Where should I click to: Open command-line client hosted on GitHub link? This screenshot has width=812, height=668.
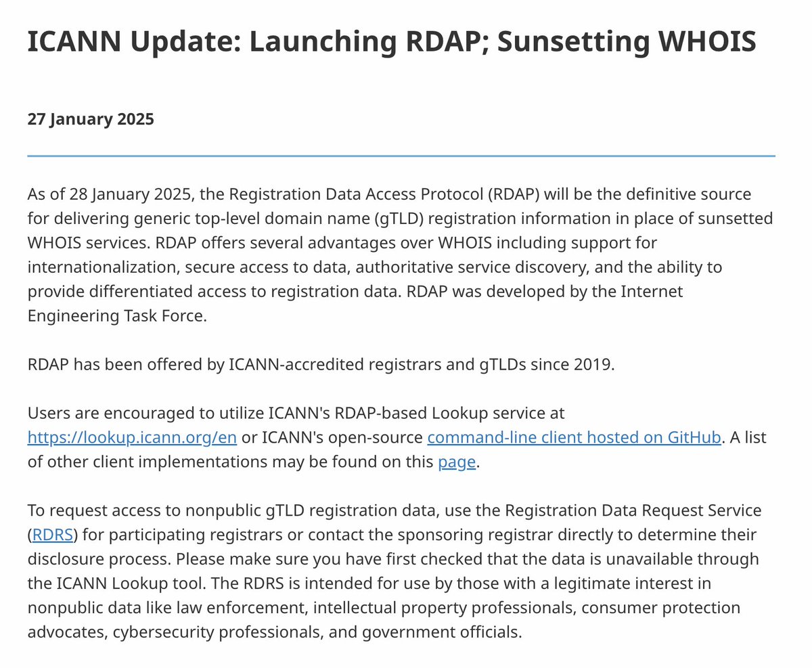click(574, 437)
